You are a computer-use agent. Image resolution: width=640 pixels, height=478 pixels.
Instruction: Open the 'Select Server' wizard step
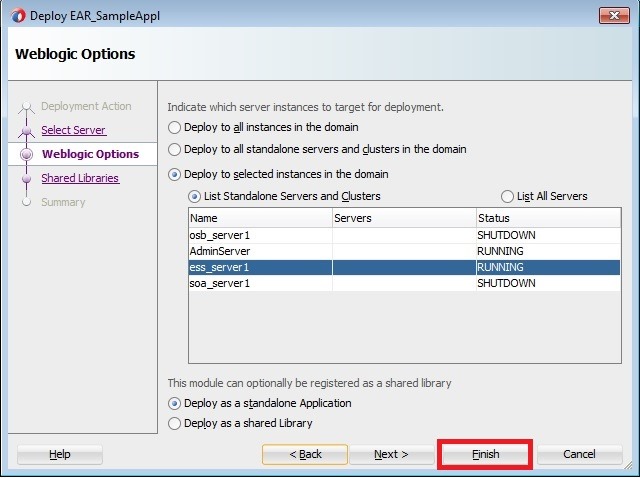73,130
